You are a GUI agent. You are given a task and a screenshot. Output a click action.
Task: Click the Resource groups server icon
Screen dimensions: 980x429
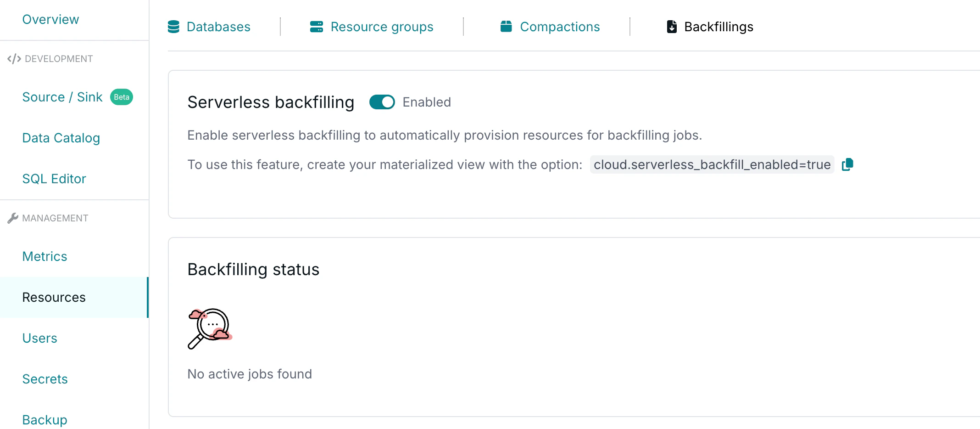tap(317, 27)
